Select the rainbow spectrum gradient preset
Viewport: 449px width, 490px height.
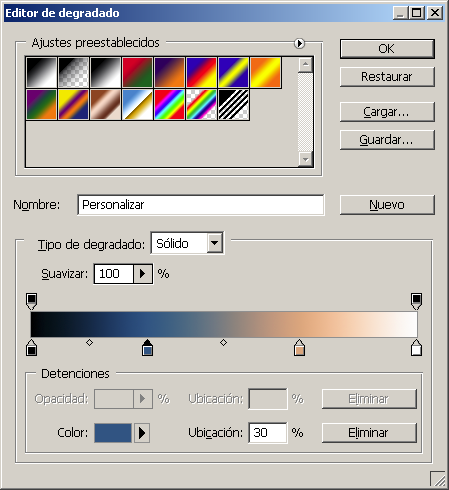point(170,104)
